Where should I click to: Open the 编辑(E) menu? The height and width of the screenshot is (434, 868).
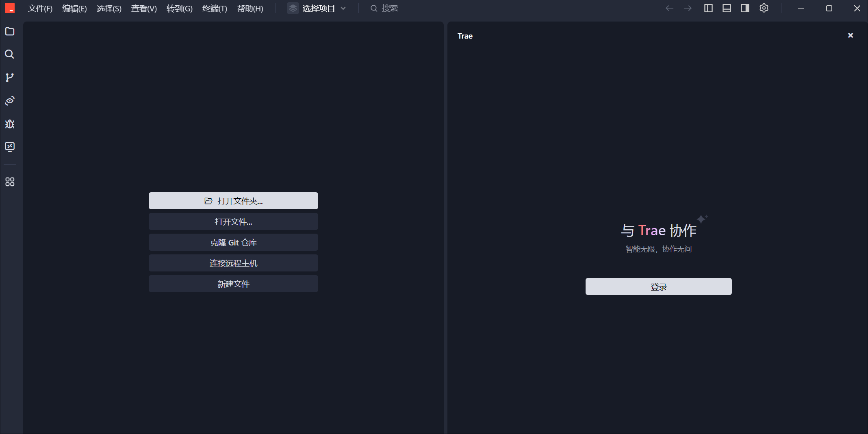coord(74,8)
